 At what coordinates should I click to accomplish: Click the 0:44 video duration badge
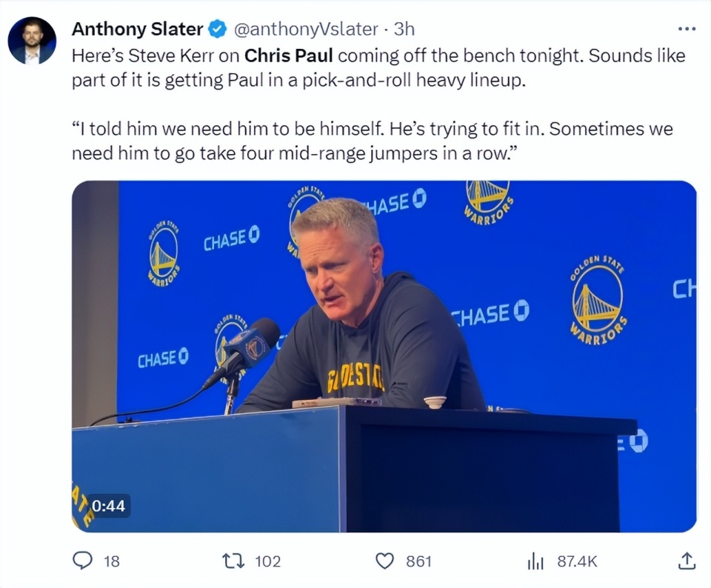point(108,507)
